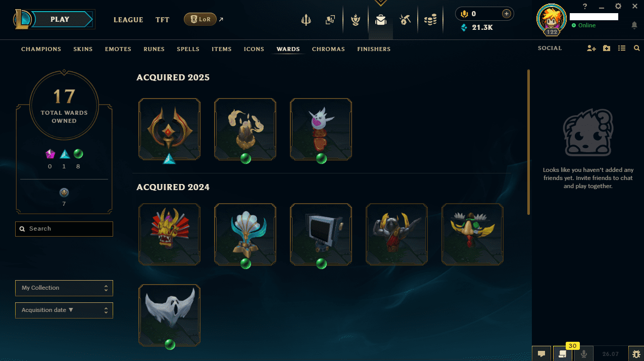Open the Loot hammer icon

pyautogui.click(x=405, y=20)
